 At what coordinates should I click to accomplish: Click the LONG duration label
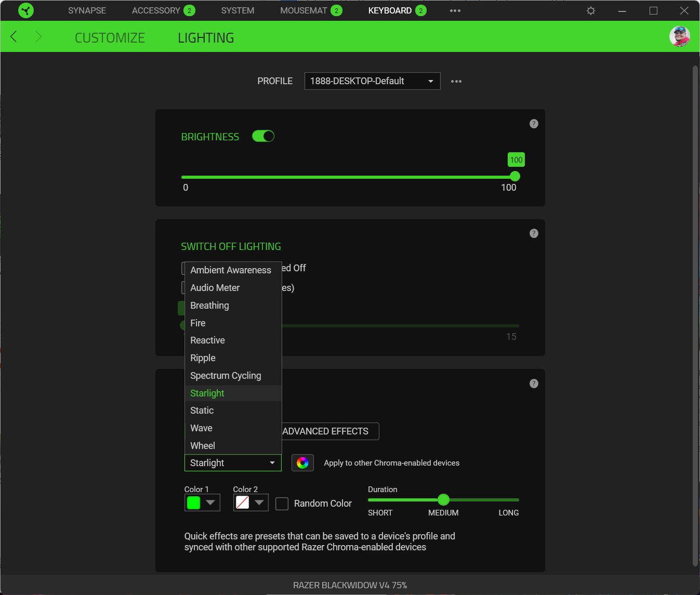509,513
